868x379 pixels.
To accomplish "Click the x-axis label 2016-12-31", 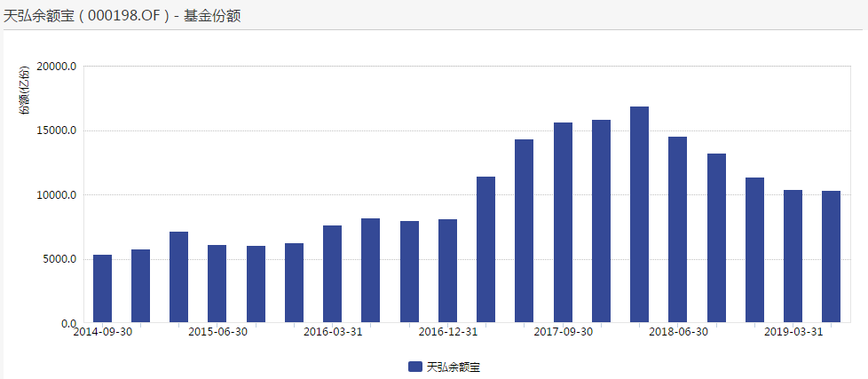I will coord(448,332).
